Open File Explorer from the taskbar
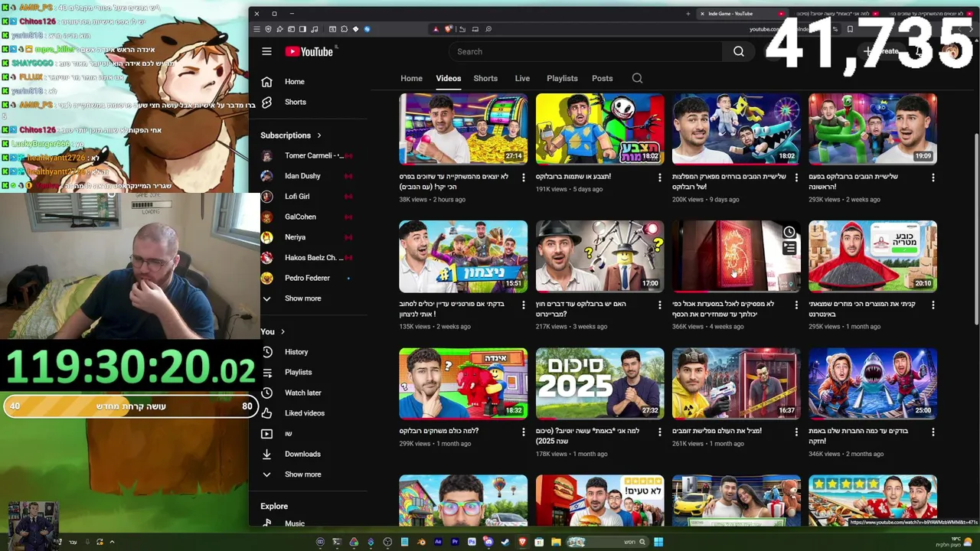 point(556,542)
